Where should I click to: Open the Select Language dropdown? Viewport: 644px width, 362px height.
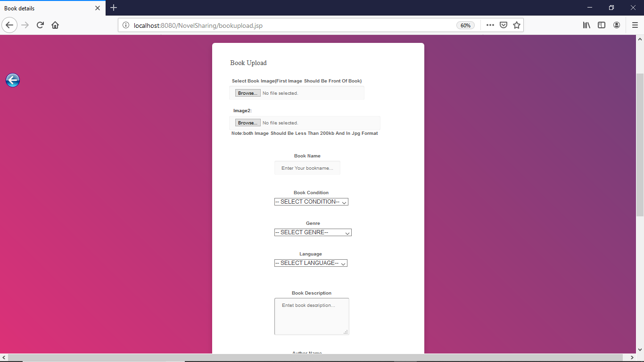(x=311, y=263)
